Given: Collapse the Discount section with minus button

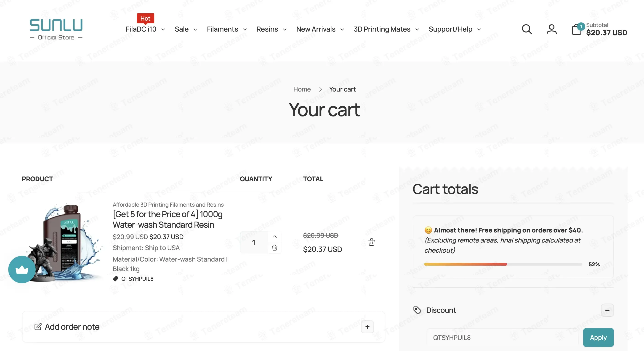Looking at the screenshot, I should [607, 310].
